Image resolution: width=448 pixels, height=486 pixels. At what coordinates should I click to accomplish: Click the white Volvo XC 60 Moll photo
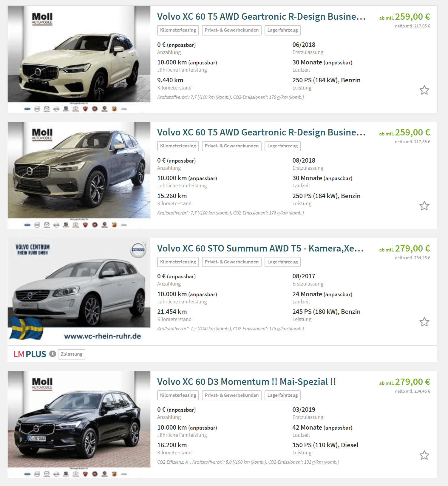tap(79, 59)
